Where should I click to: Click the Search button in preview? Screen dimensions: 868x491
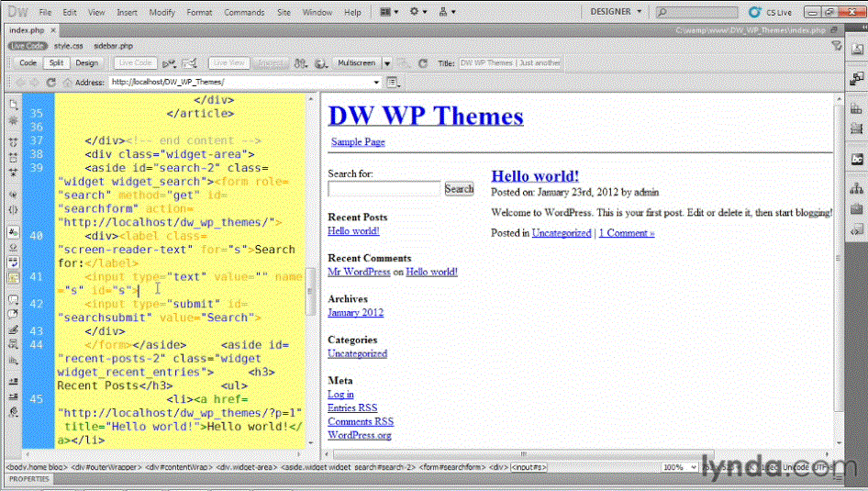459,189
